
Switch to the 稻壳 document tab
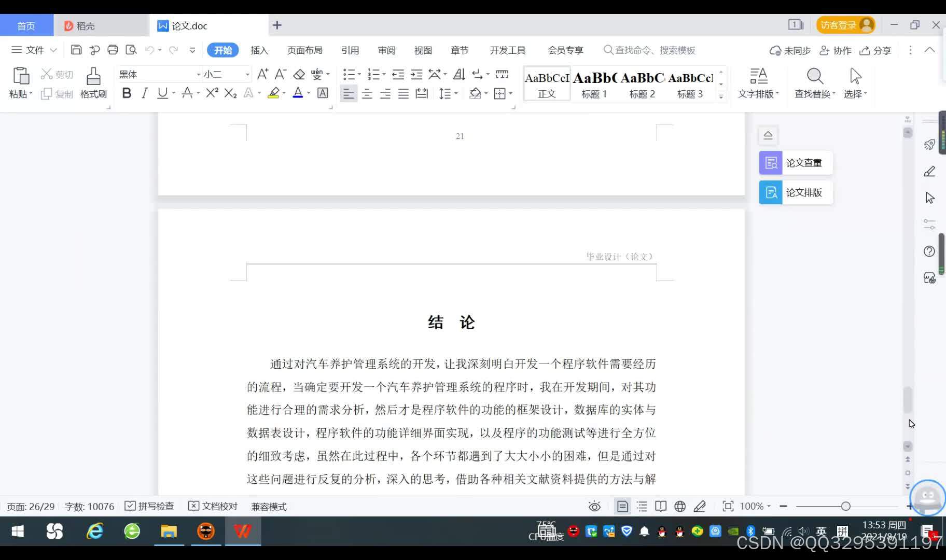click(x=101, y=25)
